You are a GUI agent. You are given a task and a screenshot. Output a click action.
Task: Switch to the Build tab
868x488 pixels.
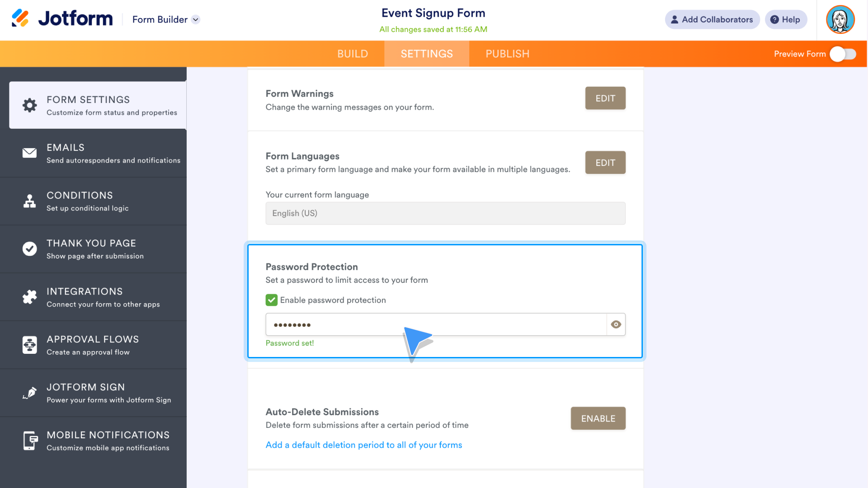tap(352, 53)
